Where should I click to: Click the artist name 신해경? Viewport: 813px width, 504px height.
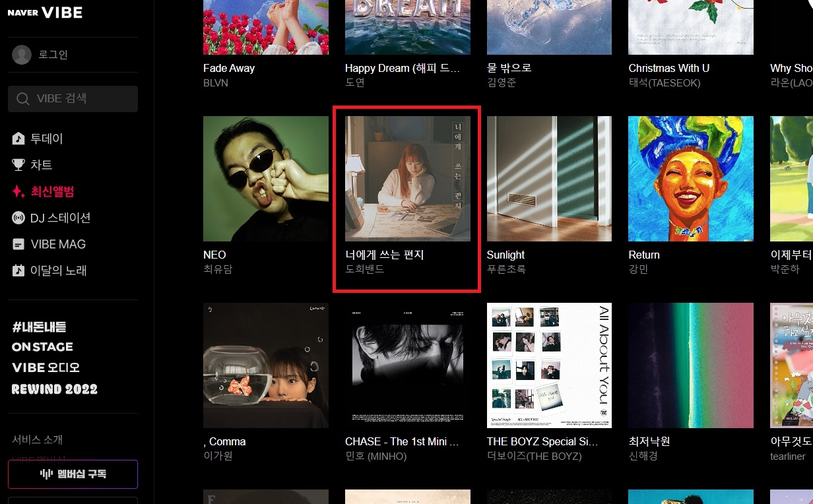point(643,457)
